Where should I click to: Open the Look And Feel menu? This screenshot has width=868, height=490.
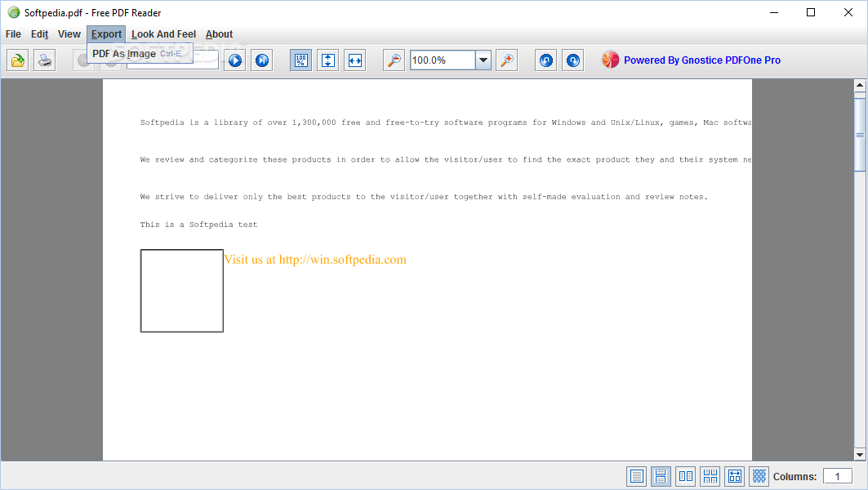click(x=164, y=34)
